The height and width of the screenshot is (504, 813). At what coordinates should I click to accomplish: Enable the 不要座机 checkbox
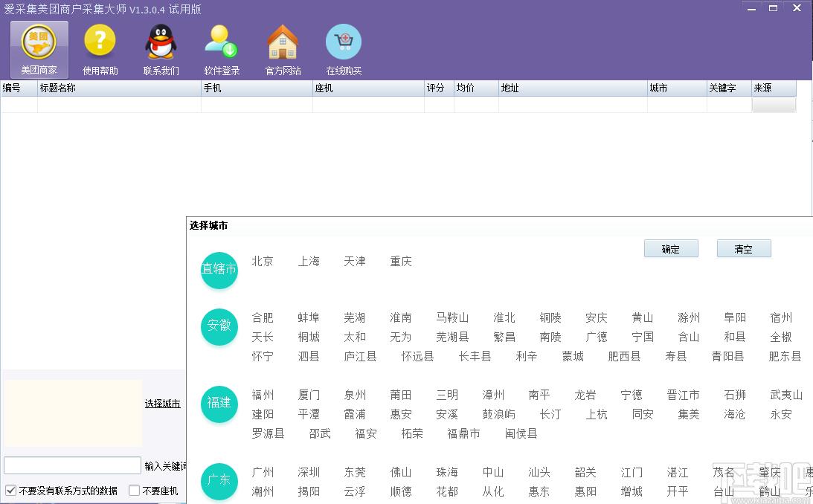point(135,490)
